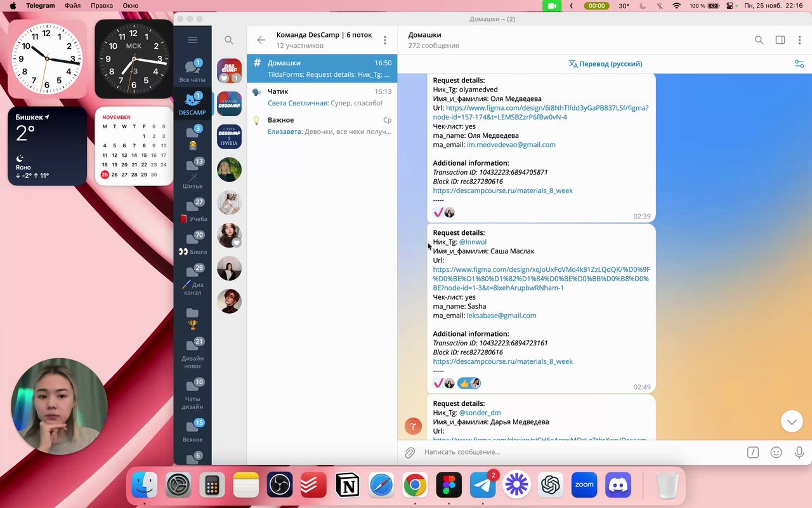Click the 12 участников subtitle
The image size is (812, 508).
300,46
